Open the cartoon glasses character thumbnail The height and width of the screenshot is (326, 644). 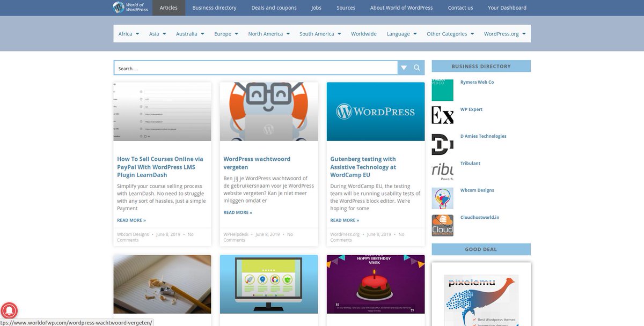tap(269, 112)
